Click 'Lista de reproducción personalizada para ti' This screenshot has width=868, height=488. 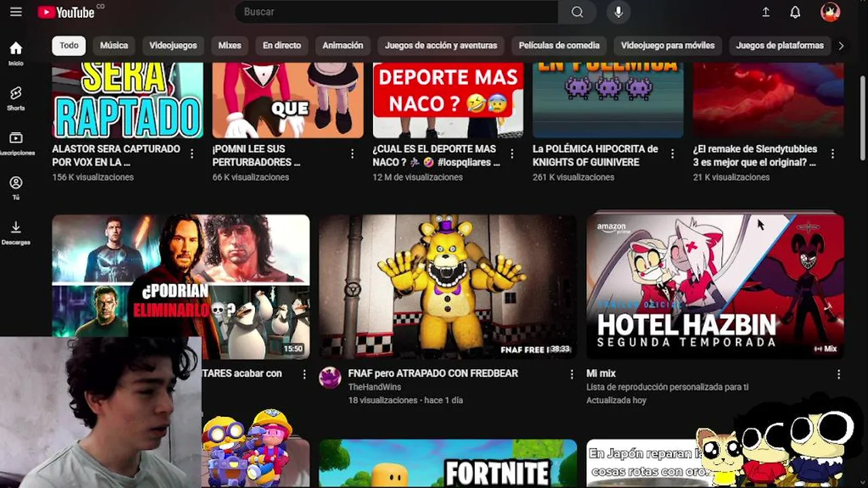coord(667,387)
